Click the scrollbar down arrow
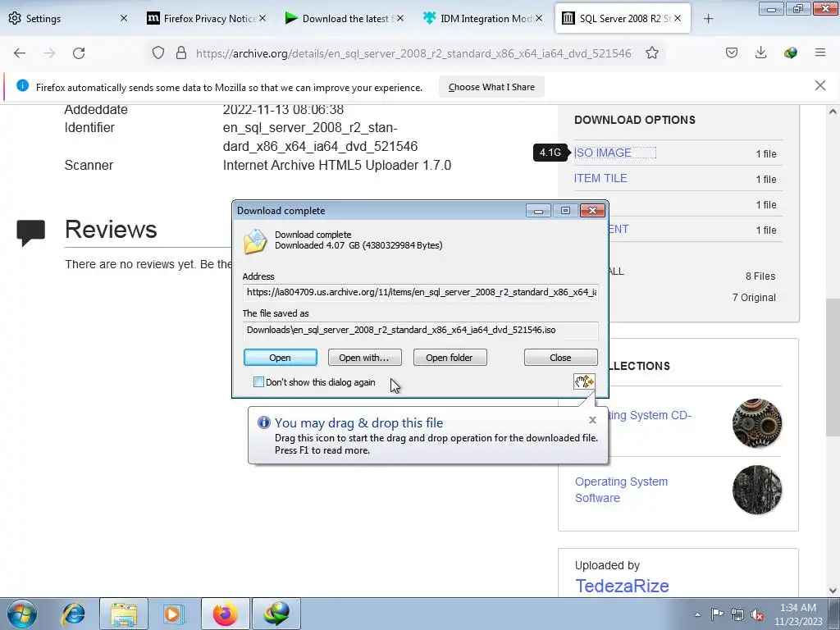The height and width of the screenshot is (630, 840). tap(833, 591)
